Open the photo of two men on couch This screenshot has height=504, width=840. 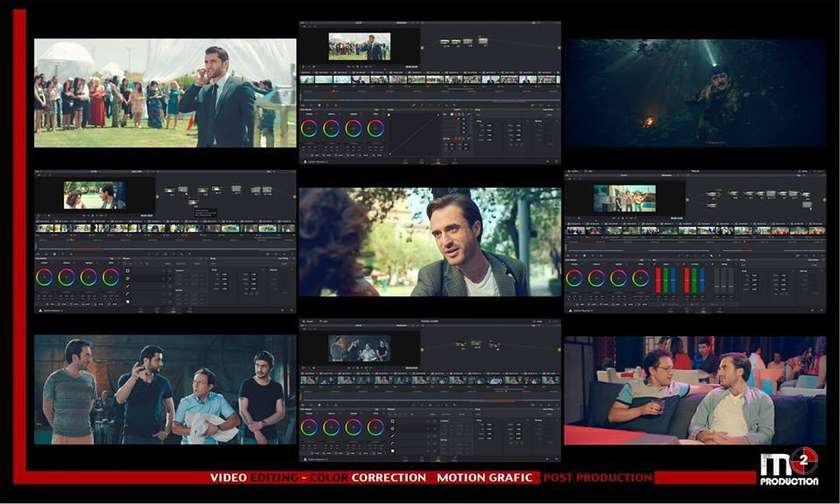pyautogui.click(x=695, y=390)
